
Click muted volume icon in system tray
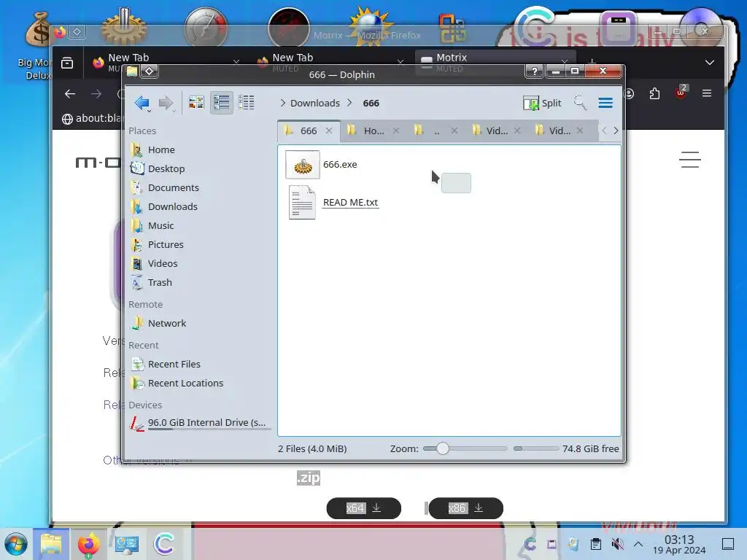[617, 544]
